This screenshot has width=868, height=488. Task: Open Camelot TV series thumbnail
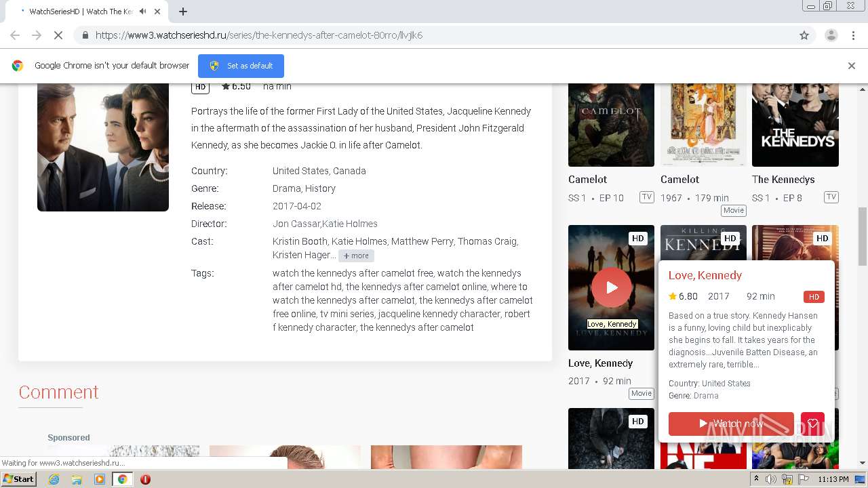(611, 125)
